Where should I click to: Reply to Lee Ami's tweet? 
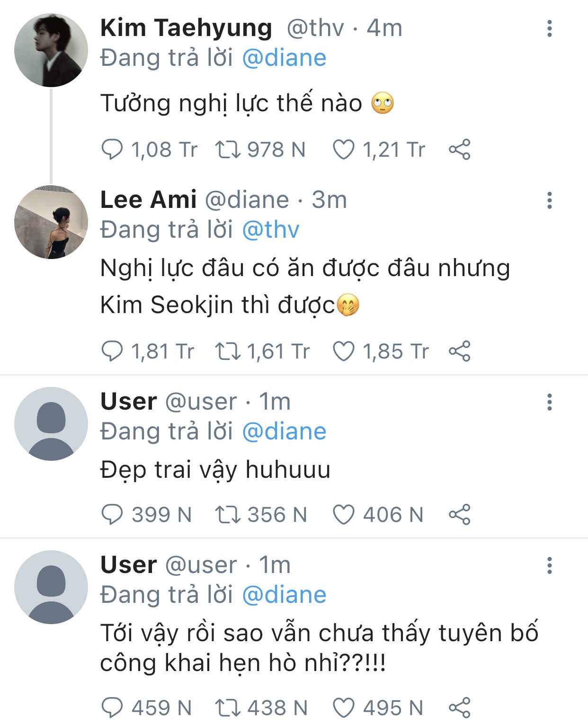(x=112, y=351)
